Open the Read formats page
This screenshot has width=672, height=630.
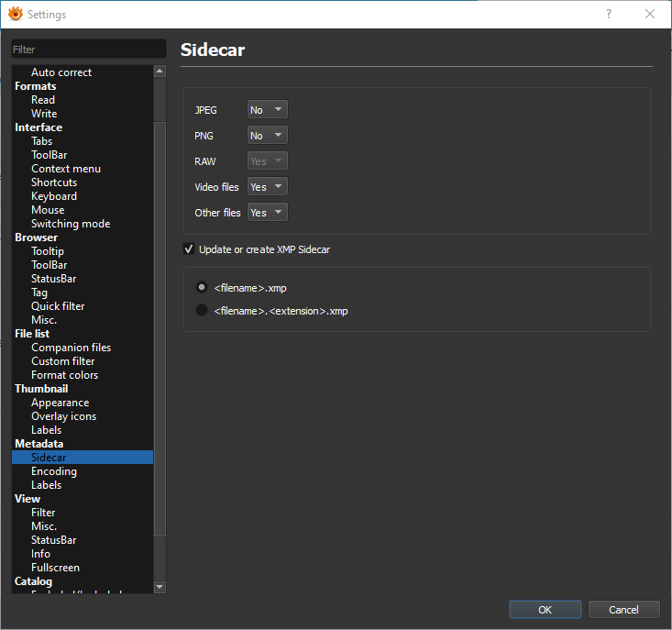pyautogui.click(x=43, y=100)
